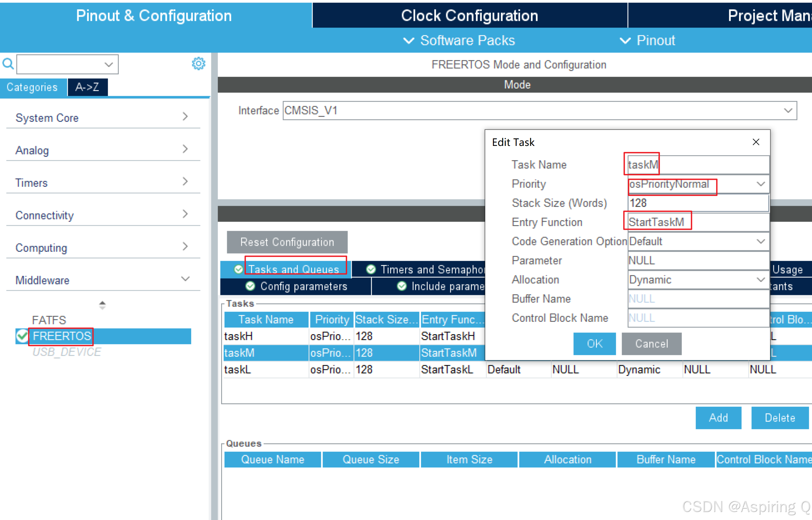Close the Edit Task dialog
The image size is (812, 520).
point(756,142)
